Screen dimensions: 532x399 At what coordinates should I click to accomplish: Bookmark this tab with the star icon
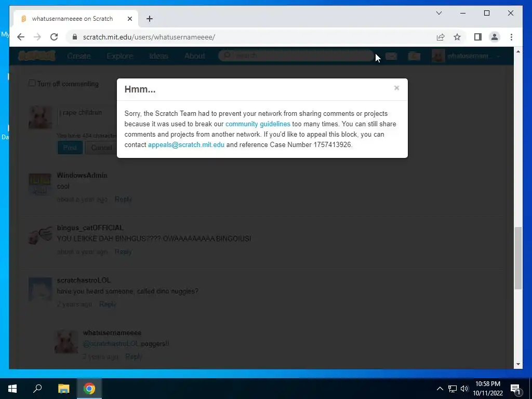(x=457, y=37)
